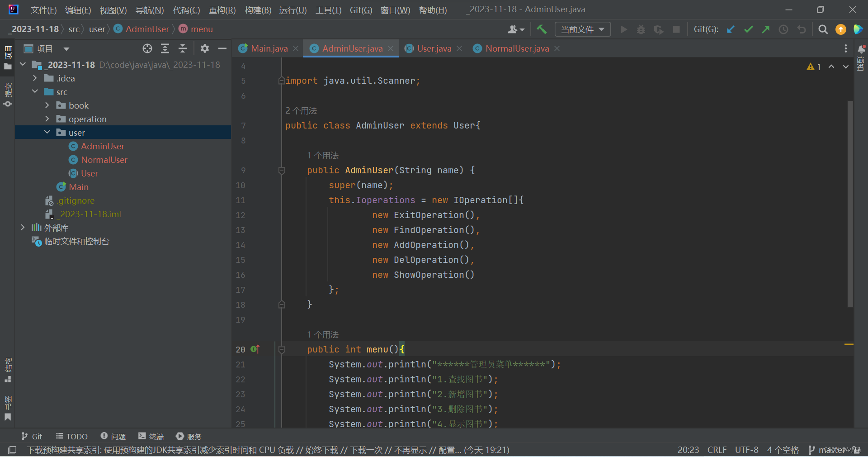Collapse the user package
868x457 pixels.
47,133
